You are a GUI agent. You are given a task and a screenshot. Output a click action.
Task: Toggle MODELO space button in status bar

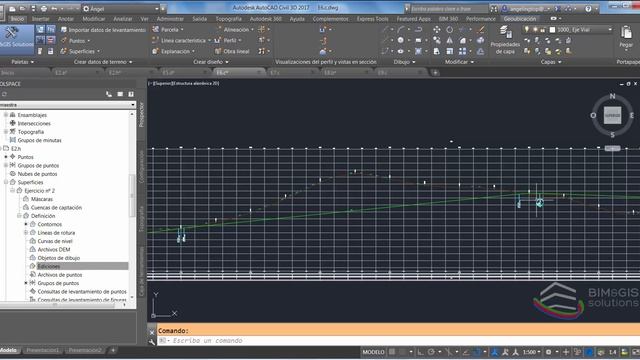(373, 352)
